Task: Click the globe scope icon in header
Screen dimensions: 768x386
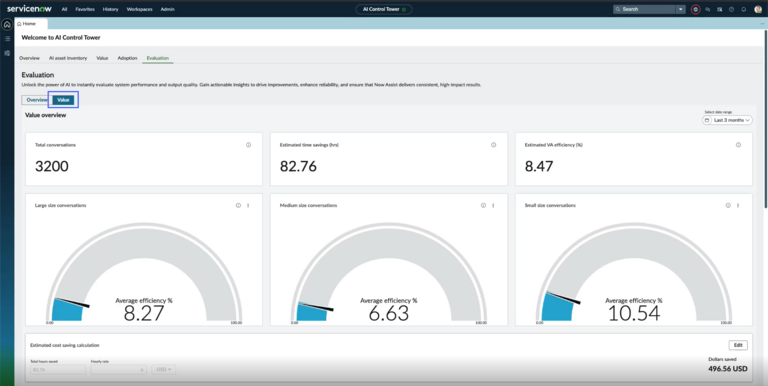Action: (x=696, y=9)
